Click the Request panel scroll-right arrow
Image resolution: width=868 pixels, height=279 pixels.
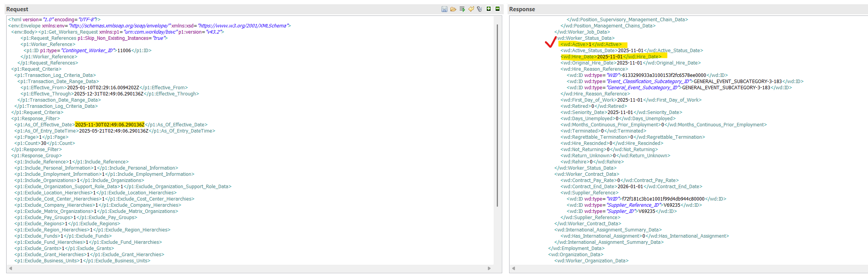click(x=489, y=268)
